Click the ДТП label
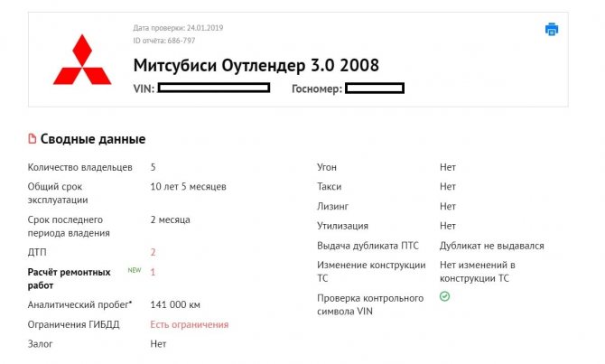 click(37, 252)
